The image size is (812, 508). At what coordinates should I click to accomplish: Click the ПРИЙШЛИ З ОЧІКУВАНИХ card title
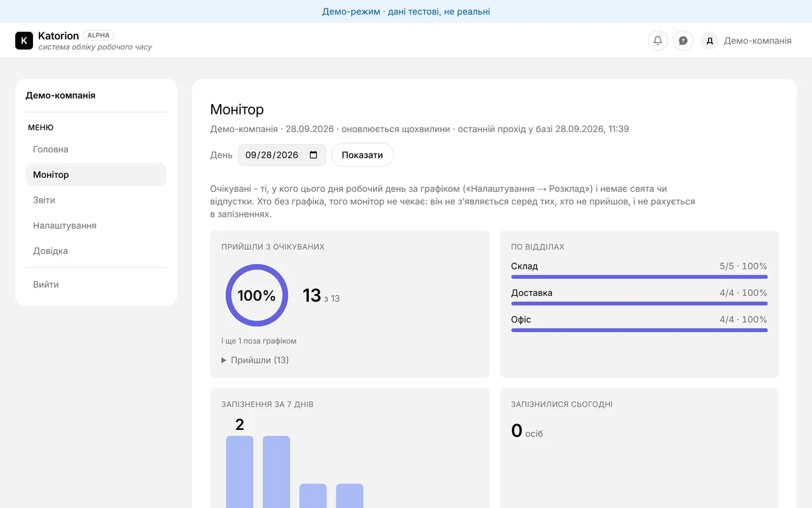(273, 247)
